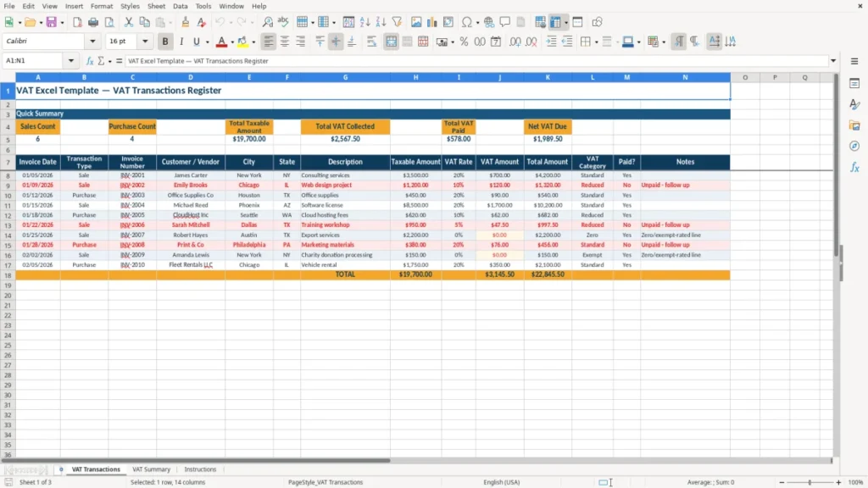Sort ascending A to Z
Image resolution: width=868 pixels, height=488 pixels.
[364, 22]
